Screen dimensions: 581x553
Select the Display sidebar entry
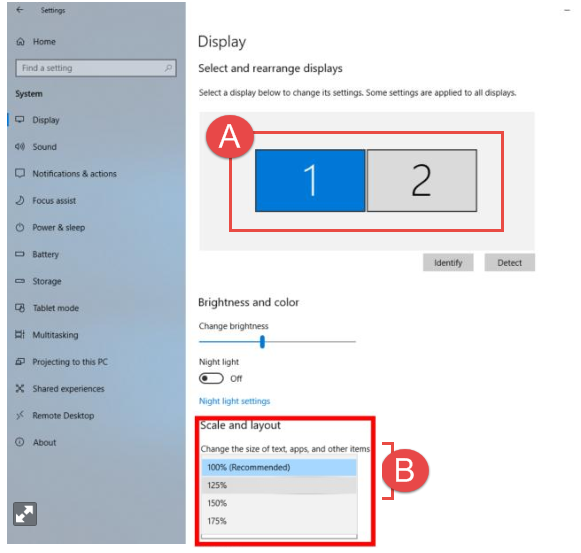click(46, 120)
